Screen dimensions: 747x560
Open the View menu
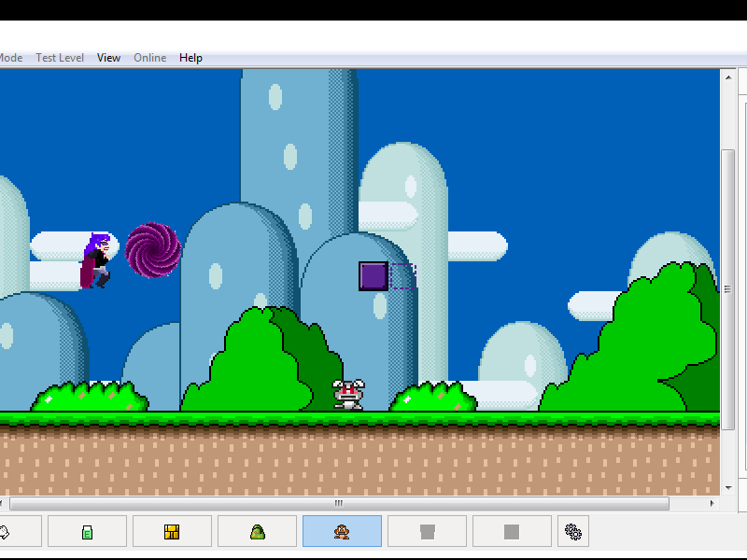(x=108, y=58)
